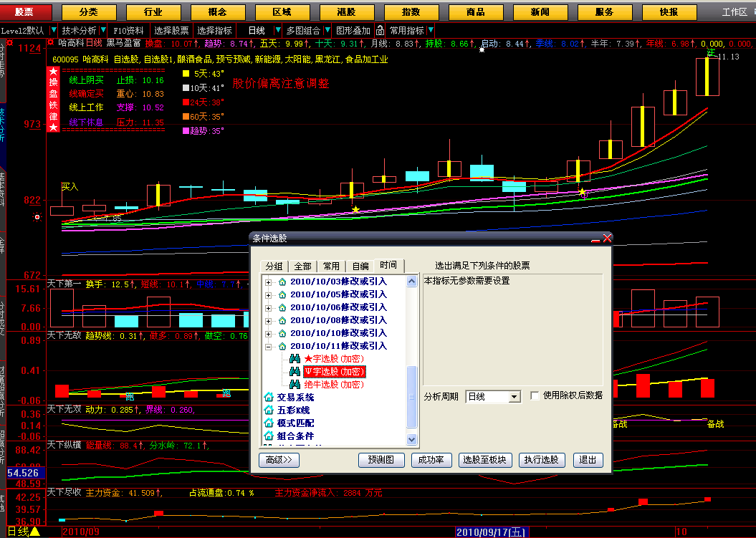This screenshot has height=538, width=756.
Task: Click the lock icon next to 图形叠加
Action: 380,31
